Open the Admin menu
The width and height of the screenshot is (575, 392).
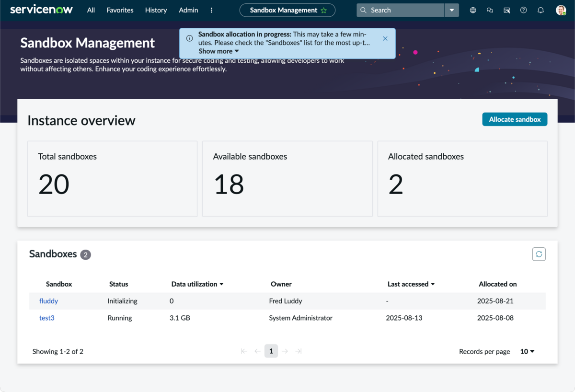(x=188, y=10)
